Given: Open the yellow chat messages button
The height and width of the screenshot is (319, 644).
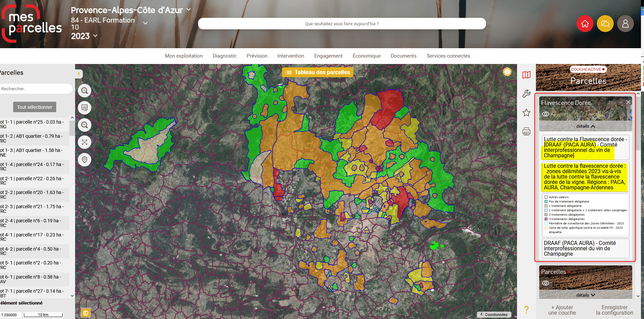Looking at the screenshot, I should point(605,24).
